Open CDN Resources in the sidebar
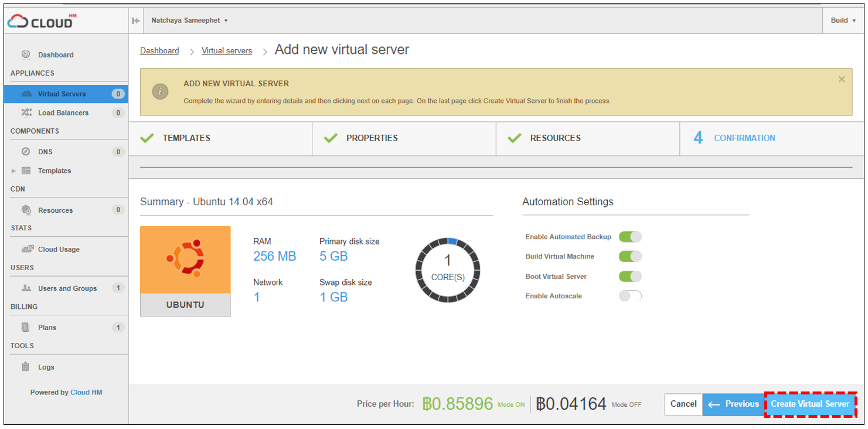 pos(66,210)
